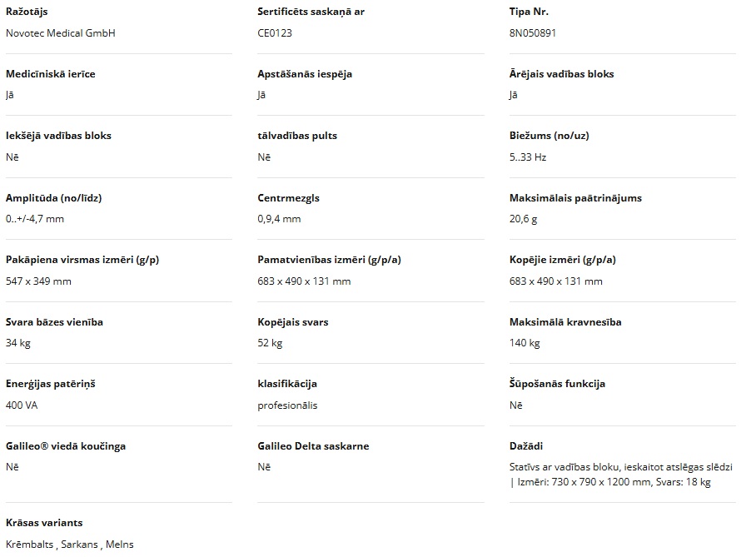Click the Amplitūda (no/līdz) heading

(x=53, y=198)
